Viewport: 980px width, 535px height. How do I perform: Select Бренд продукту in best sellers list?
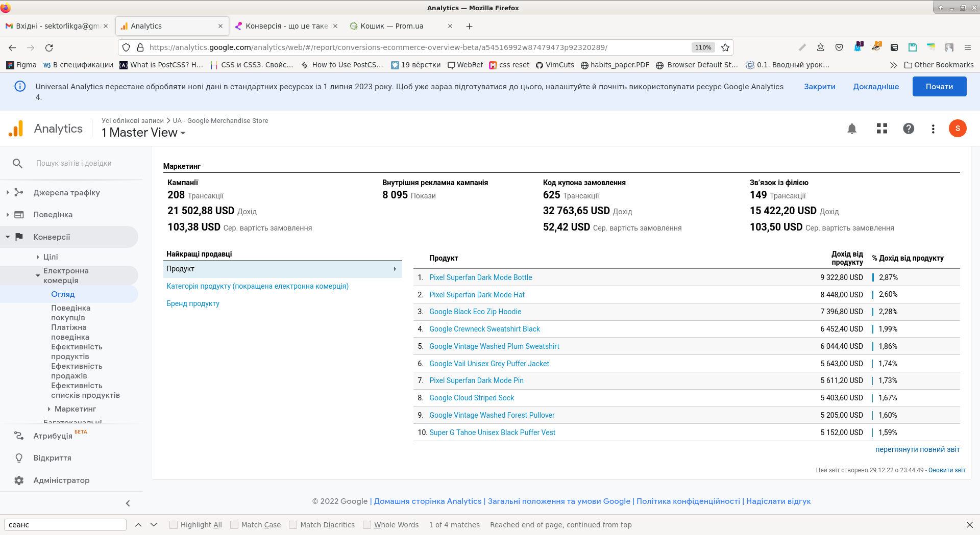193,303
